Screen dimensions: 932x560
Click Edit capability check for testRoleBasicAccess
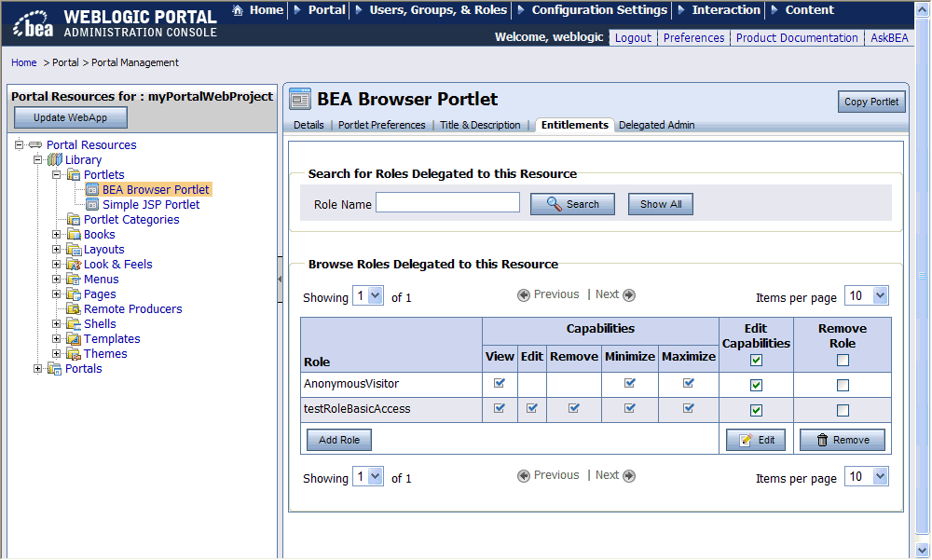pyautogui.click(x=532, y=408)
